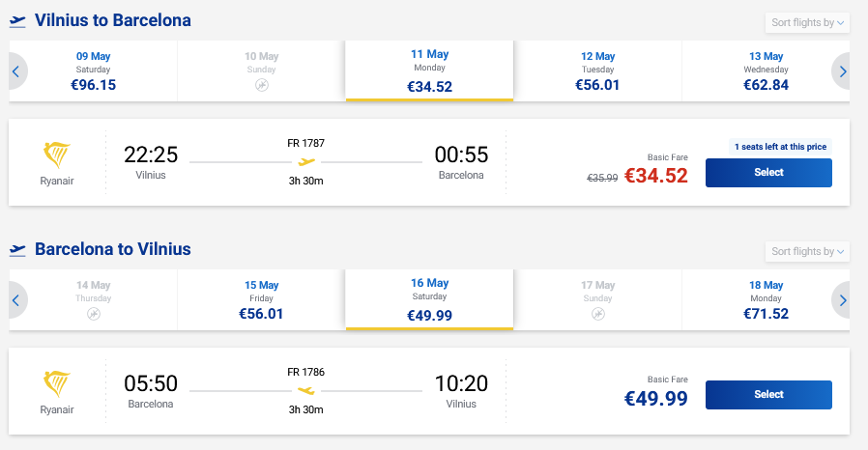Click no-flight icon under 14 May Thursday
Image resolution: width=868 pixels, height=450 pixels.
(94, 315)
